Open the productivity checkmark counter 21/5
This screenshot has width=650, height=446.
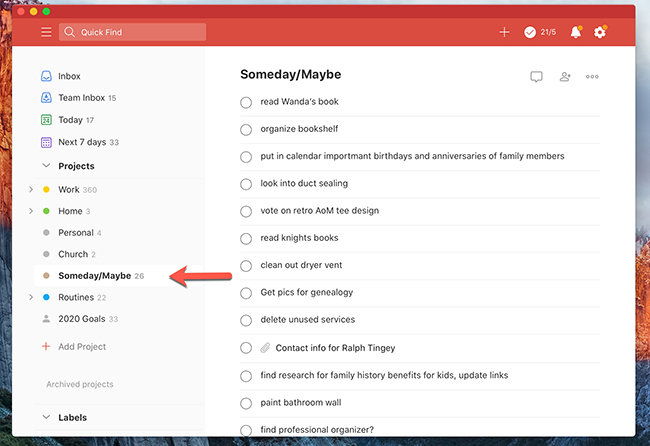point(540,32)
